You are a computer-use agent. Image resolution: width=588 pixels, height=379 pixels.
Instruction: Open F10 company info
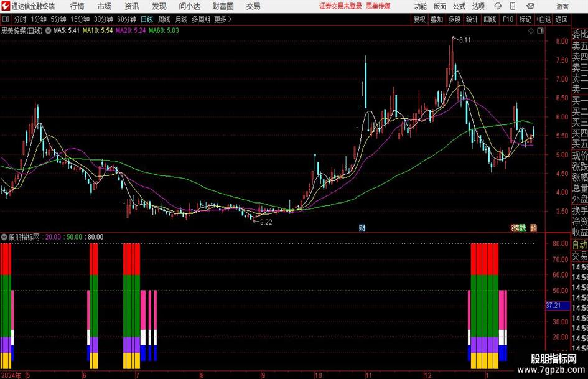(508, 19)
